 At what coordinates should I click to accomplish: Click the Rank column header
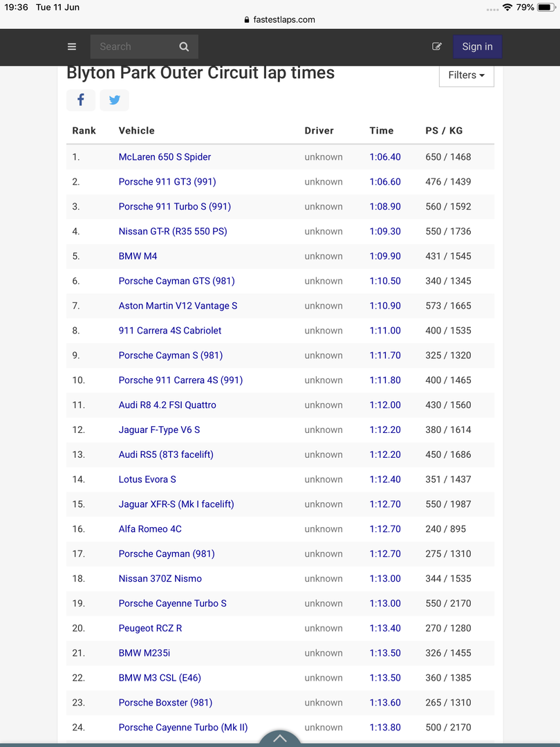[x=84, y=131]
